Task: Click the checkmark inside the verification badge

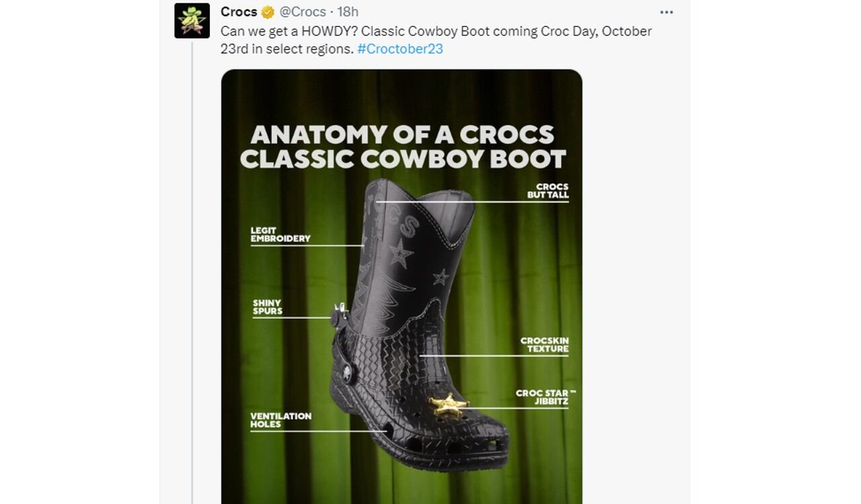Action: coord(267,11)
